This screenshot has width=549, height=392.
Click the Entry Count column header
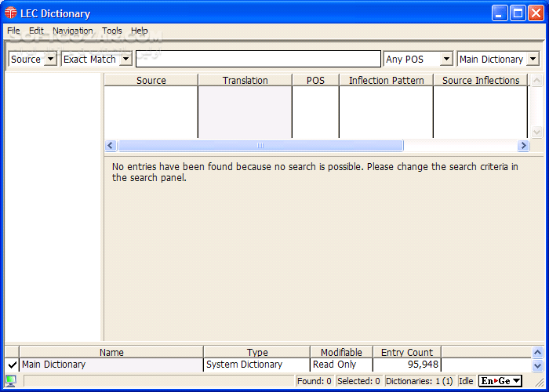406,353
